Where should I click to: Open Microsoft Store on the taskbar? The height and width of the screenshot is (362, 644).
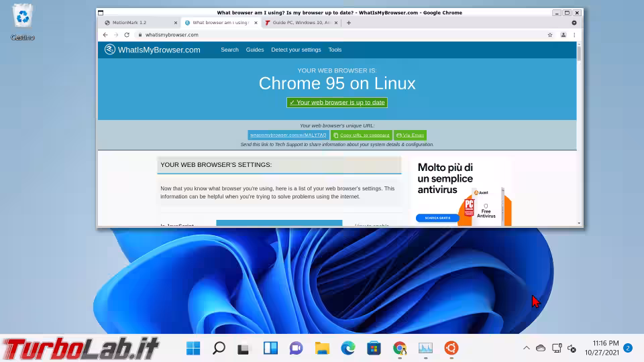click(374, 349)
